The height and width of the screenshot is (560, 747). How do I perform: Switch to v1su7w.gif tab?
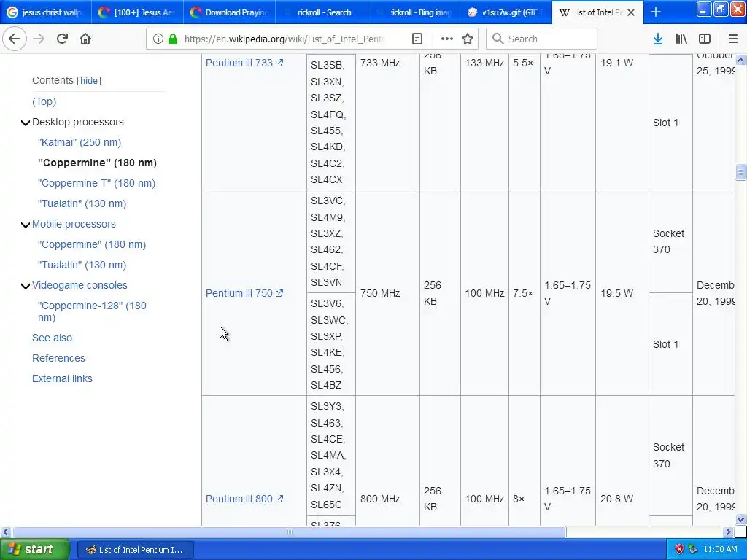(x=506, y=12)
